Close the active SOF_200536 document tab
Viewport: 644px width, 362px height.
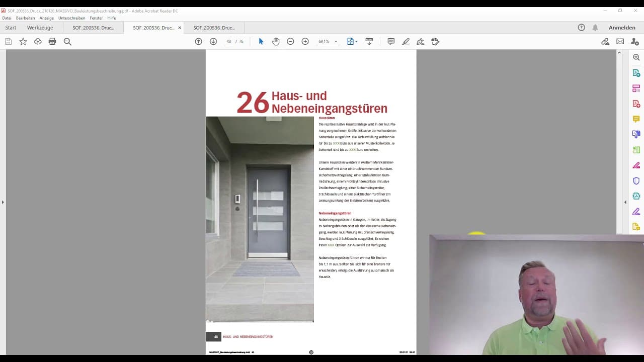(x=180, y=28)
